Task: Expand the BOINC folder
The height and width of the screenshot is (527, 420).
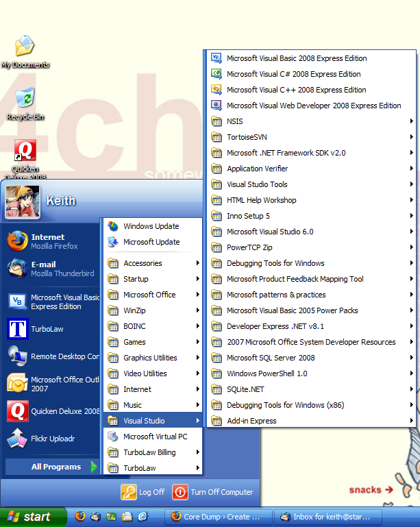Action: tap(153, 326)
